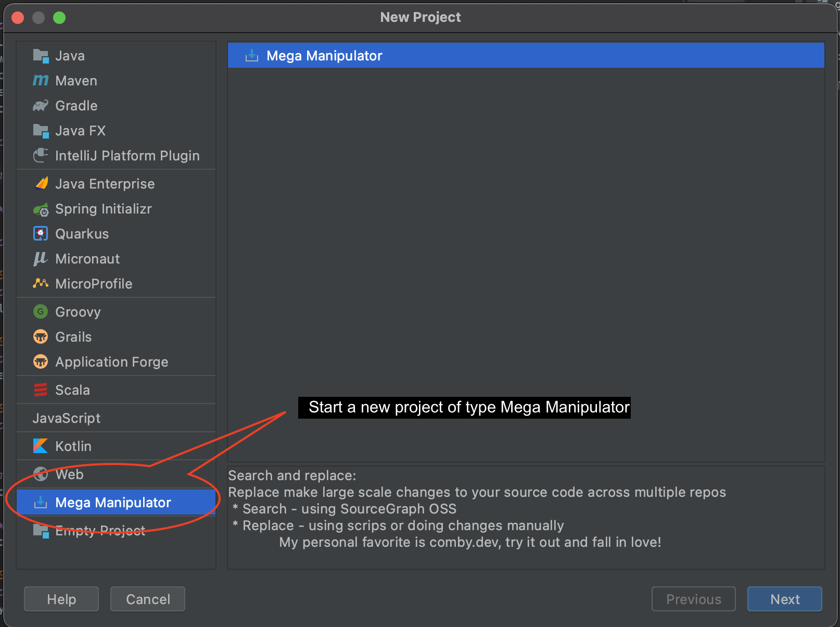The image size is (840, 627).
Task: Click the comby.dev favorite description line
Action: (470, 542)
